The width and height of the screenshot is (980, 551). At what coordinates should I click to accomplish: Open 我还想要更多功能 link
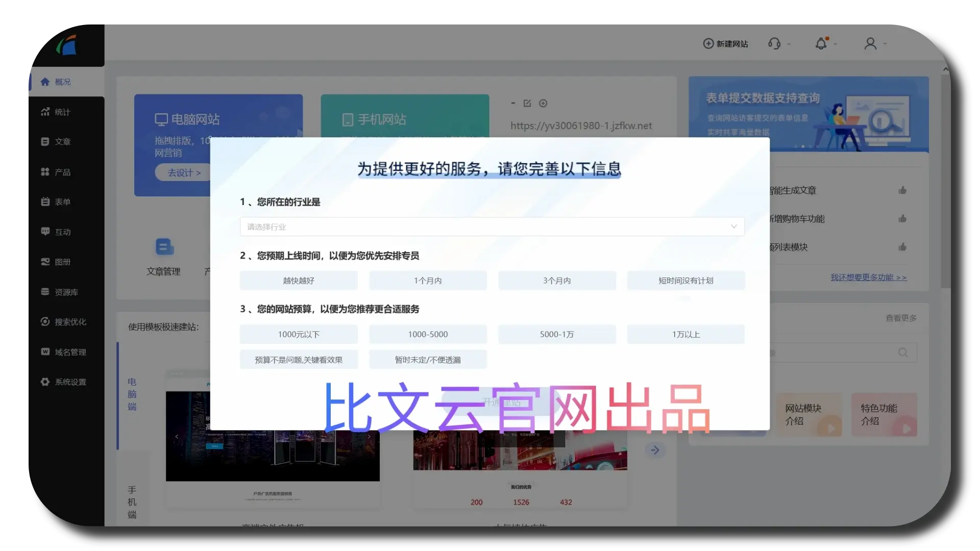pos(868,277)
